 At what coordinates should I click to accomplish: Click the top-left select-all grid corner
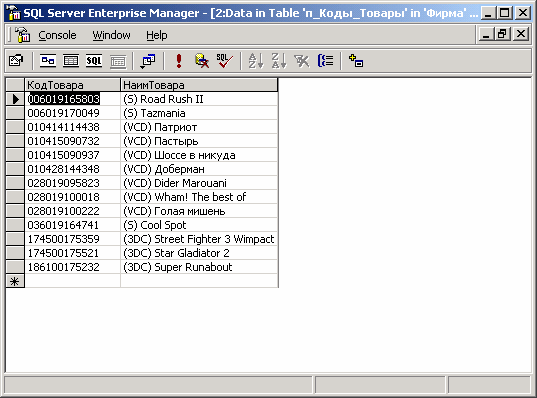(x=15, y=85)
